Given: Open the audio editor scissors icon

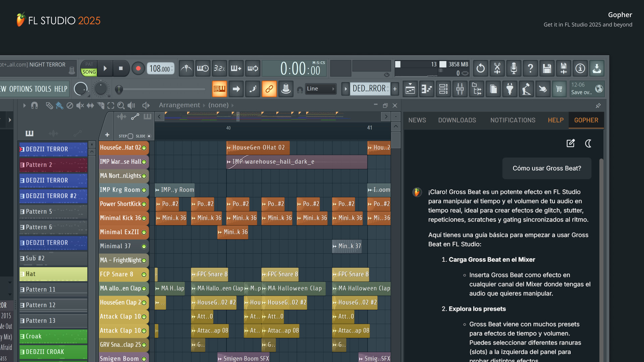Looking at the screenshot, I should click(497, 68).
